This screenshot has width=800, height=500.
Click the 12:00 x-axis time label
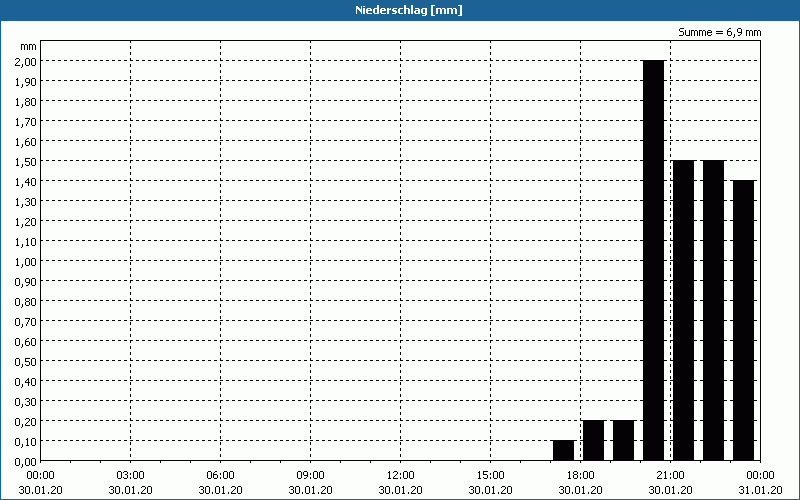[x=401, y=476]
